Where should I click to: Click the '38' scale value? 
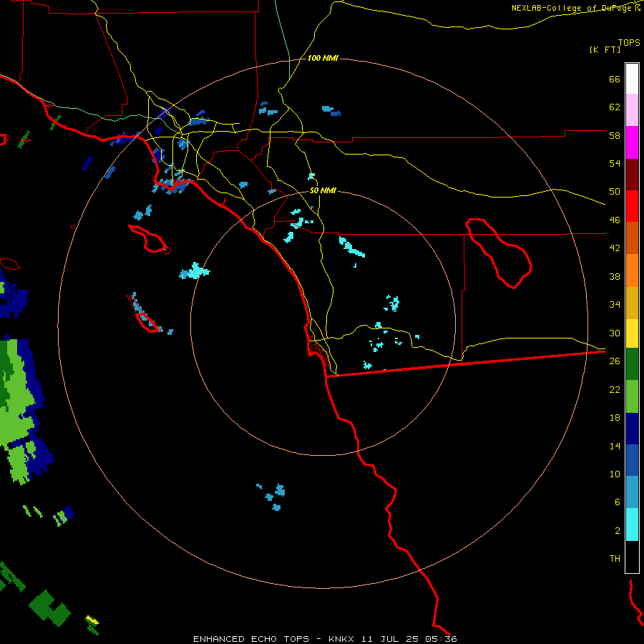(x=615, y=276)
